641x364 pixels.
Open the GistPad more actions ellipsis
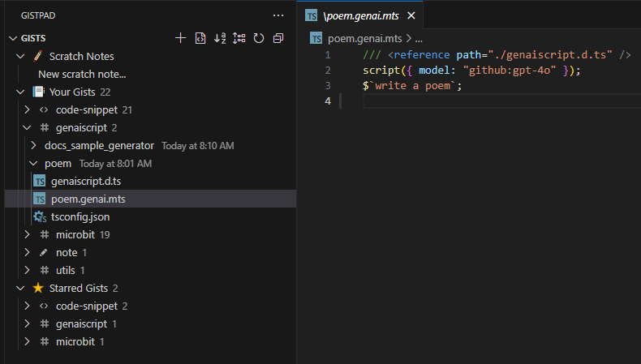[278, 15]
